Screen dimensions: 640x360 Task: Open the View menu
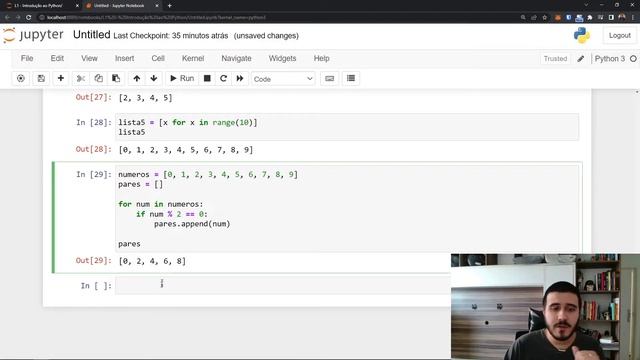coord(89,58)
